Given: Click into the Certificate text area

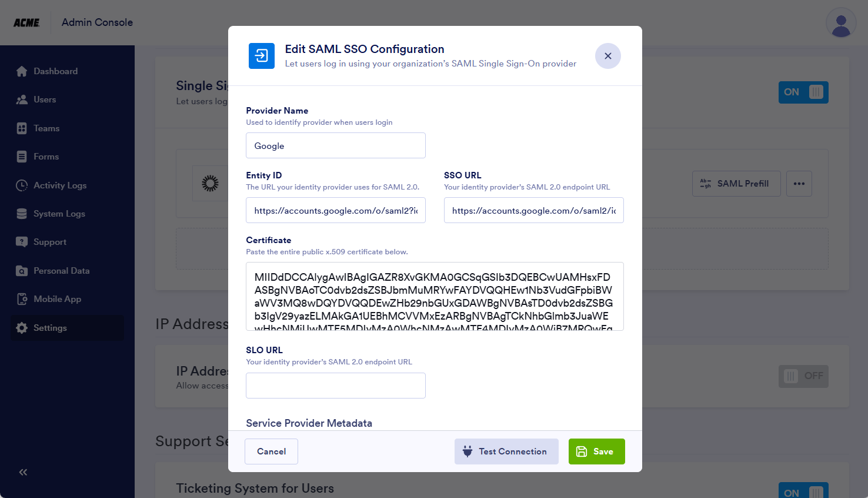Looking at the screenshot, I should 435,296.
